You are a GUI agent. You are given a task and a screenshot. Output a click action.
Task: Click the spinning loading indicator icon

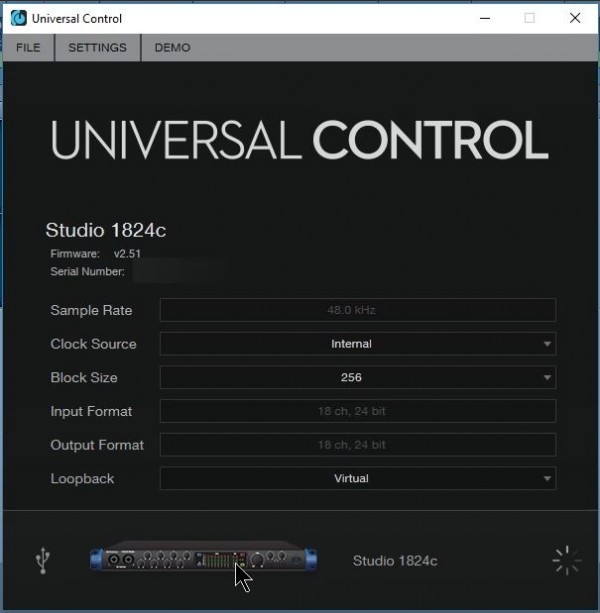[567, 561]
